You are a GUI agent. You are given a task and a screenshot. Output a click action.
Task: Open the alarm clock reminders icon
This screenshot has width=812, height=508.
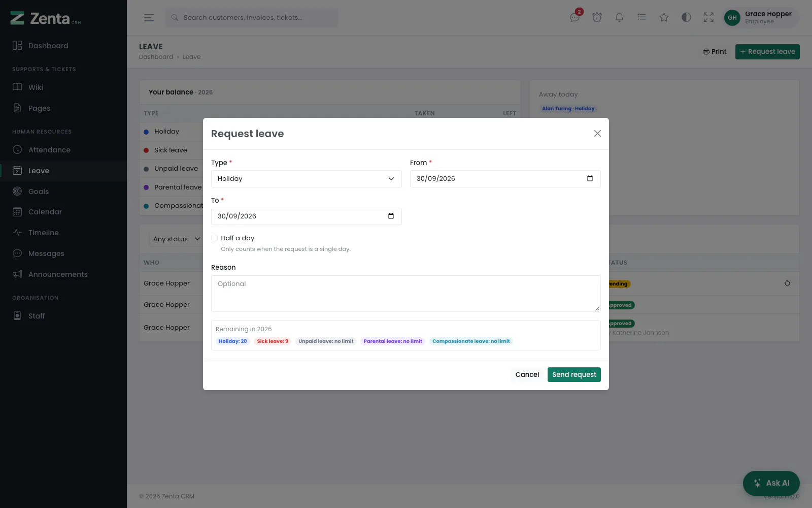597,17
